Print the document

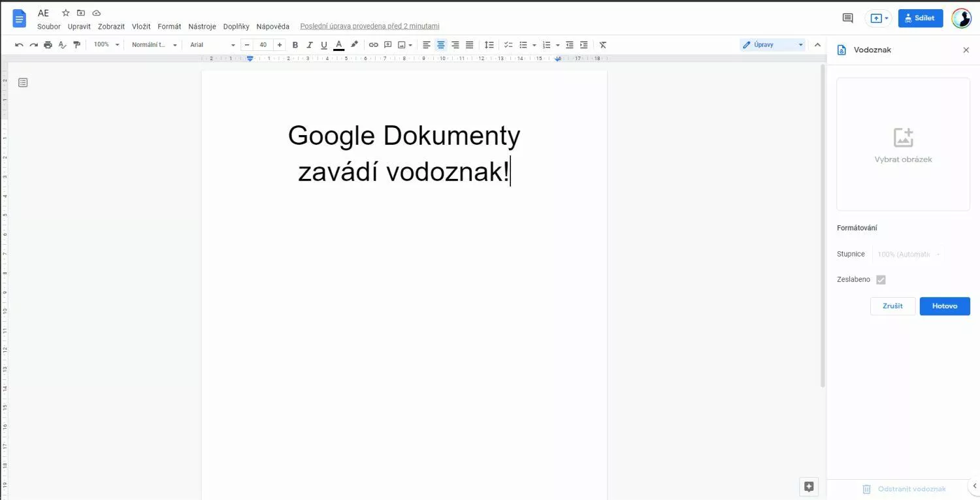point(48,45)
